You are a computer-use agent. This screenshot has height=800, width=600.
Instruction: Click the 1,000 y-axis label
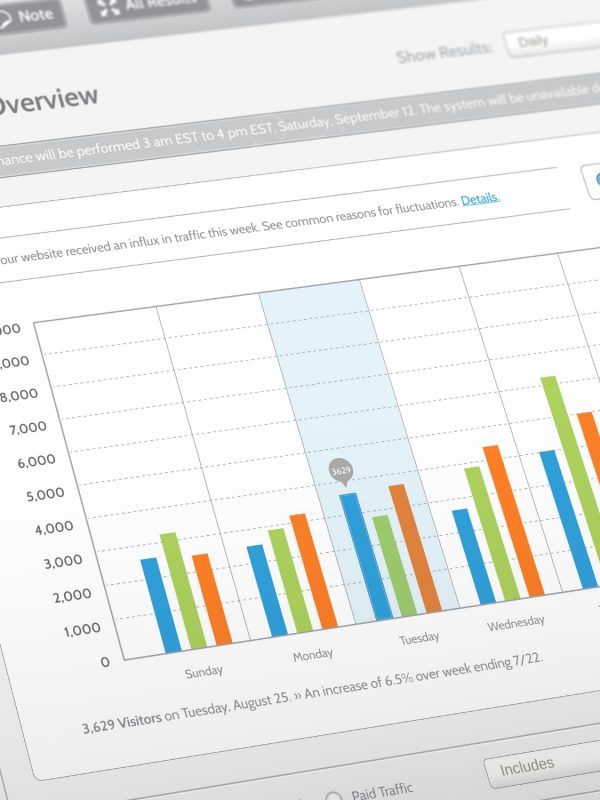click(82, 630)
